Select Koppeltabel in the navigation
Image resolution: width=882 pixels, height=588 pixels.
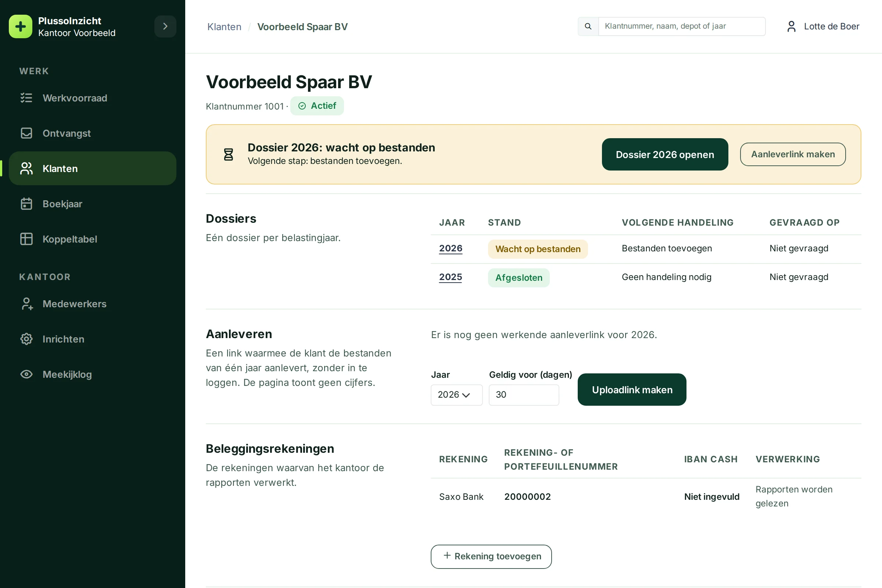click(x=93, y=239)
